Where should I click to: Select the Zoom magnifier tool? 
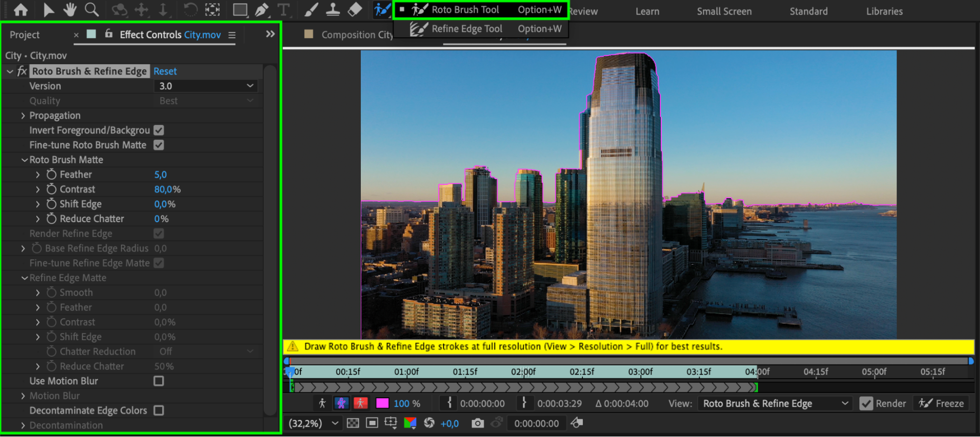coord(92,10)
